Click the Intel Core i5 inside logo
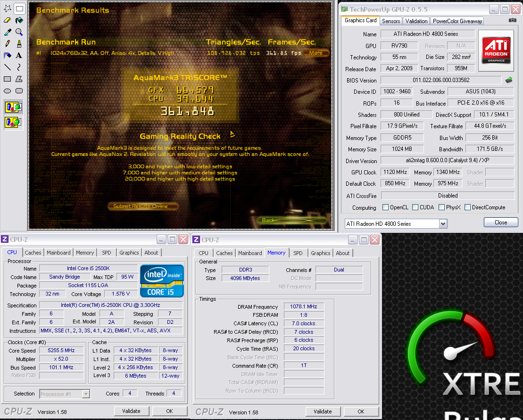Image resolution: width=523 pixels, height=420 pixels. pyautogui.click(x=162, y=280)
